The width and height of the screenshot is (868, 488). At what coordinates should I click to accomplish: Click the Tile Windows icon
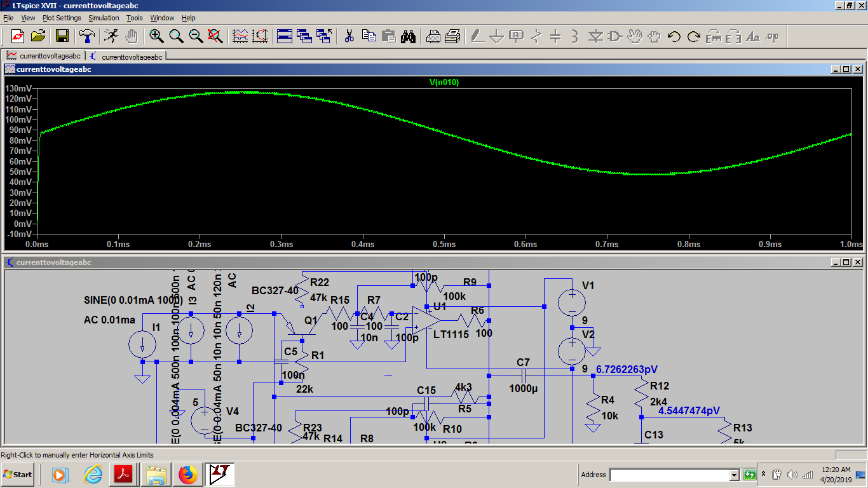[x=285, y=36]
